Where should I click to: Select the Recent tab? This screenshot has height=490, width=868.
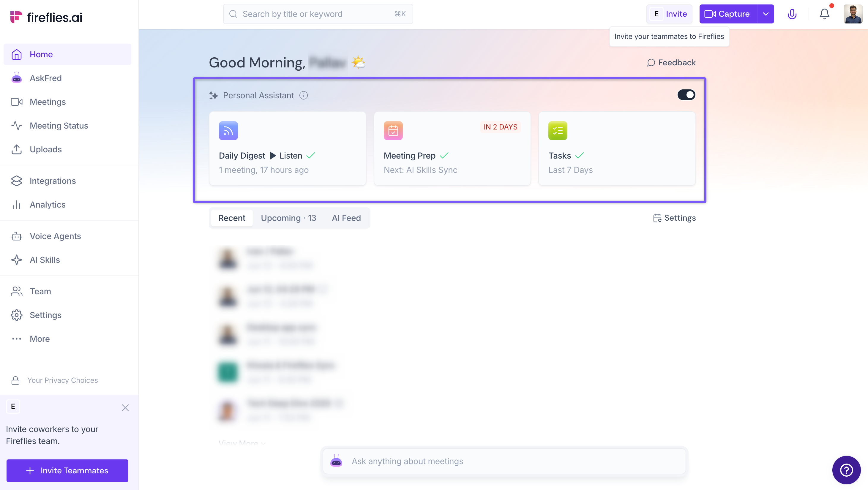[231, 218]
